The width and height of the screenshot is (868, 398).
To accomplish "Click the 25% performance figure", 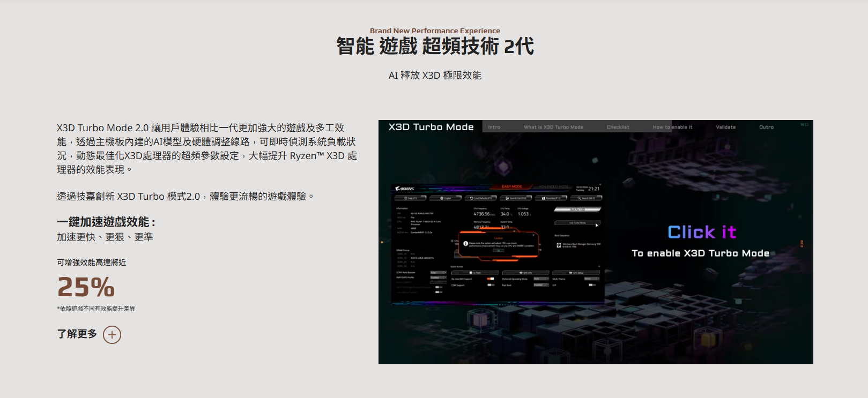I will pyautogui.click(x=86, y=287).
